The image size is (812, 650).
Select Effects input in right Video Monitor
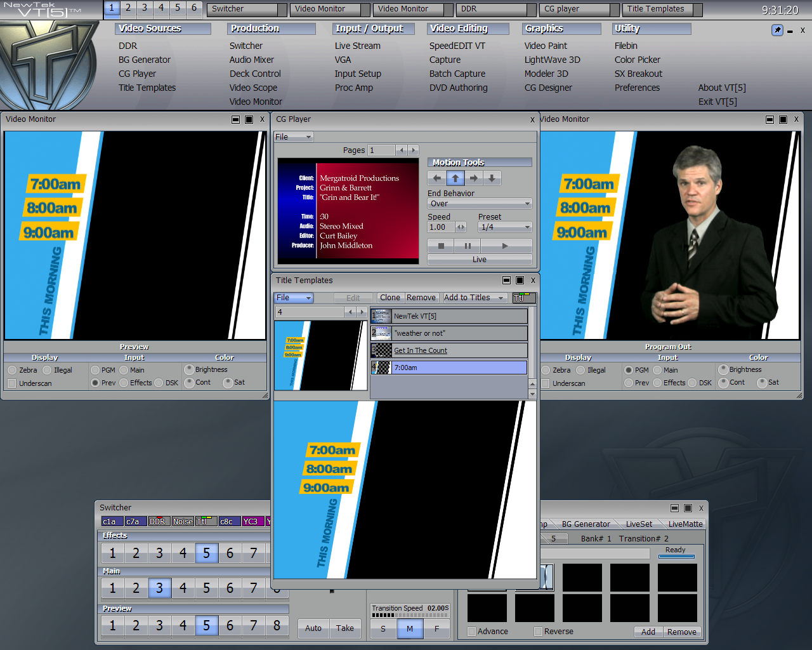point(657,383)
